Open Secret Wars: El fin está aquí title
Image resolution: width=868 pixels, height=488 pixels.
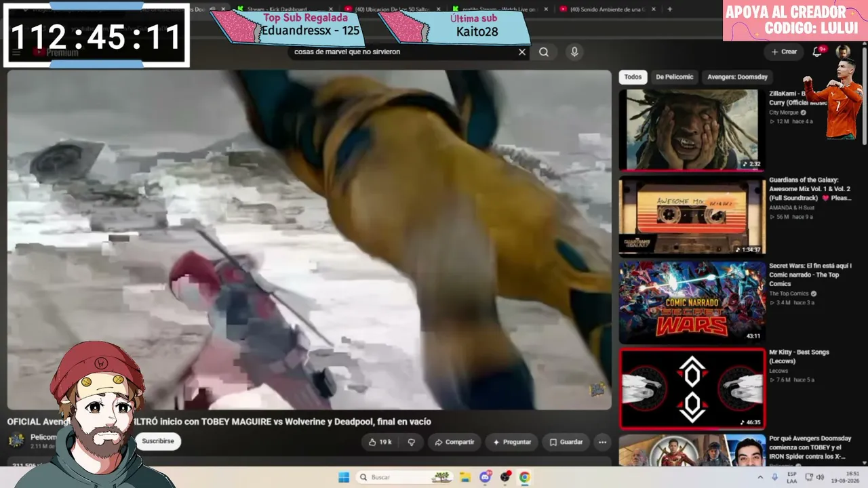click(810, 275)
